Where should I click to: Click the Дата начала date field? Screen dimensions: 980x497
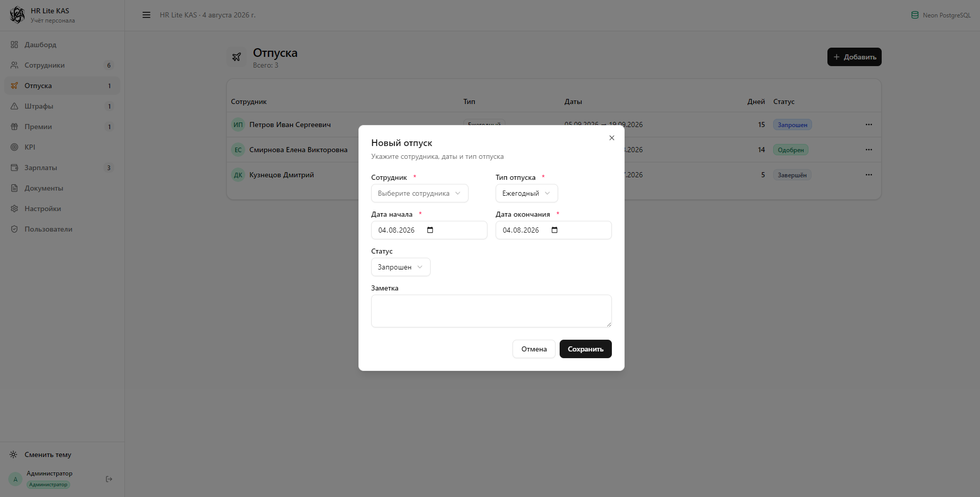click(x=429, y=230)
